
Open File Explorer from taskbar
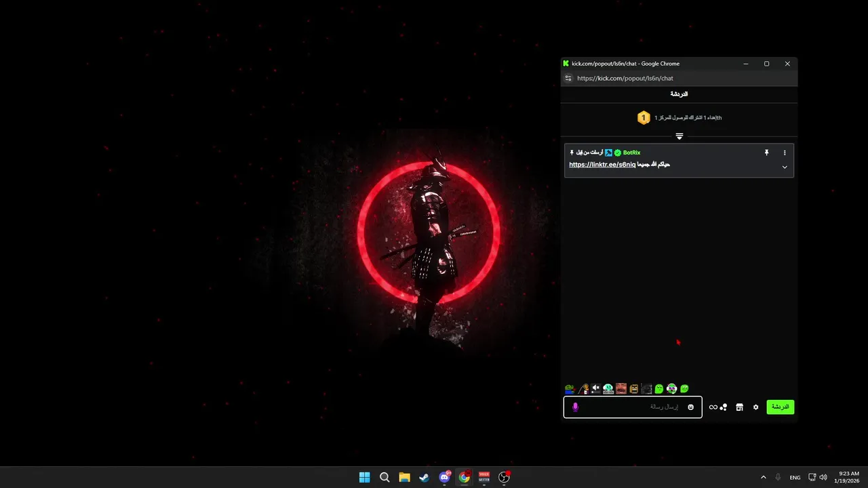pos(404,477)
